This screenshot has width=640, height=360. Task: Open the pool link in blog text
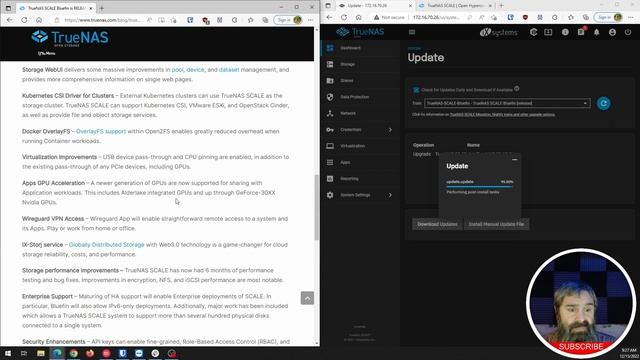tap(178, 70)
